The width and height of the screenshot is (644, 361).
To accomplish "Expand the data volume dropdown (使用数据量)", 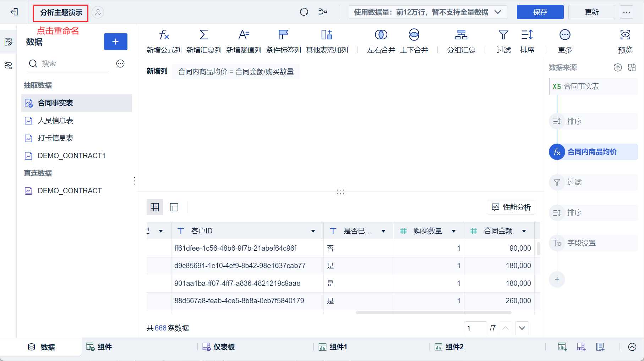I will coord(428,12).
